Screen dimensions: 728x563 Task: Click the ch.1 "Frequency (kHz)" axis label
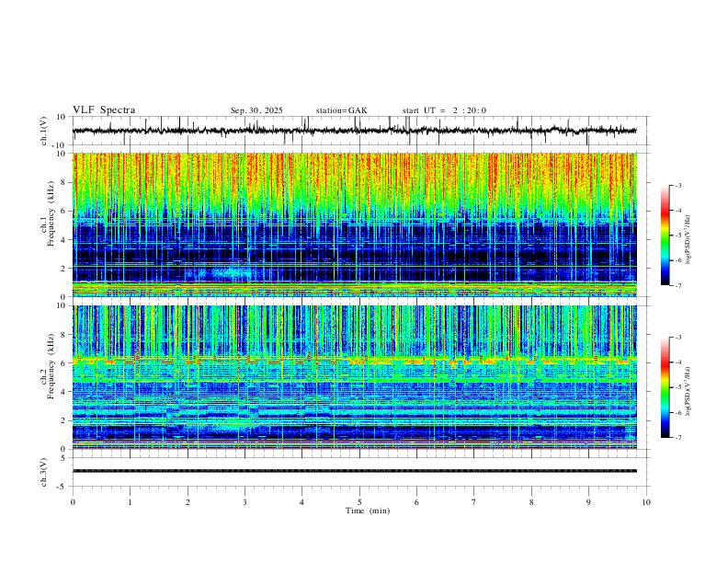[x=51, y=213]
